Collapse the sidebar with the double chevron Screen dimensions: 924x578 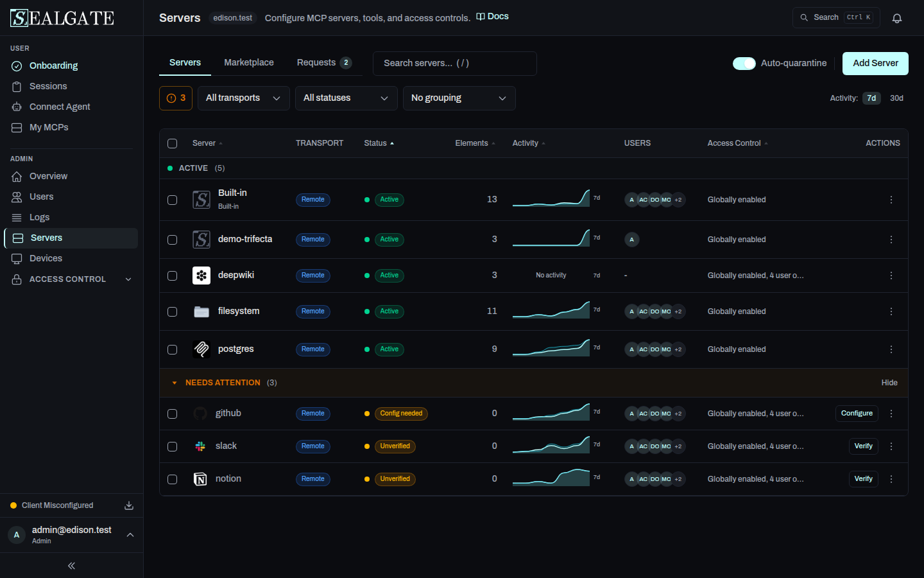click(x=71, y=566)
